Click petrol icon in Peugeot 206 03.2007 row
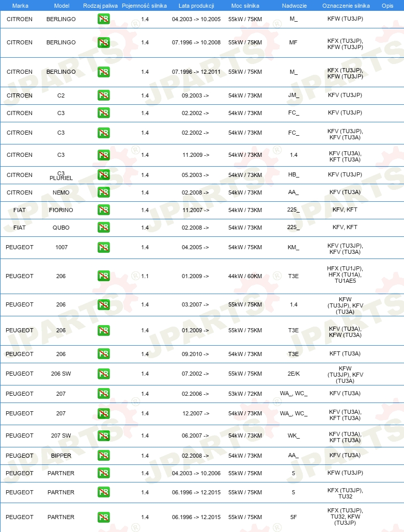 (104, 304)
